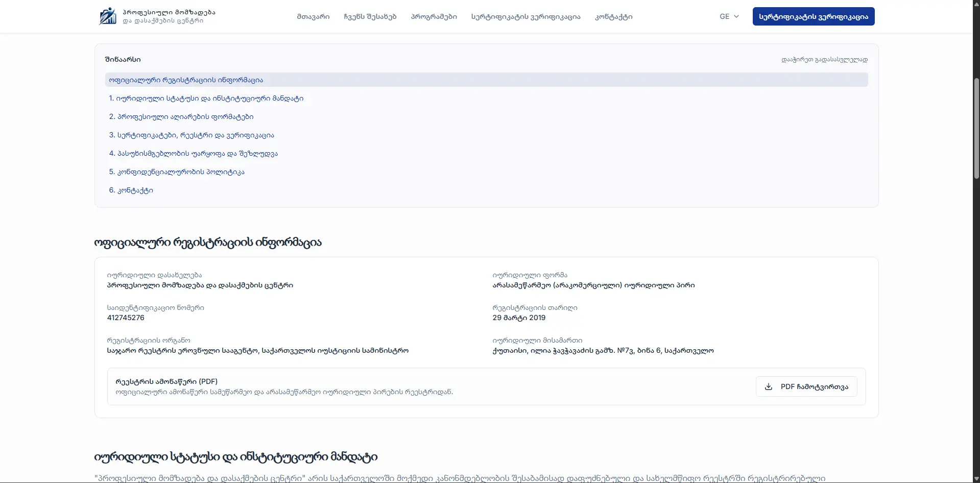Select 5. კონფიდენციალურობის პოლიტიკა link
Viewport: 980px width, 483px height.
(x=177, y=172)
